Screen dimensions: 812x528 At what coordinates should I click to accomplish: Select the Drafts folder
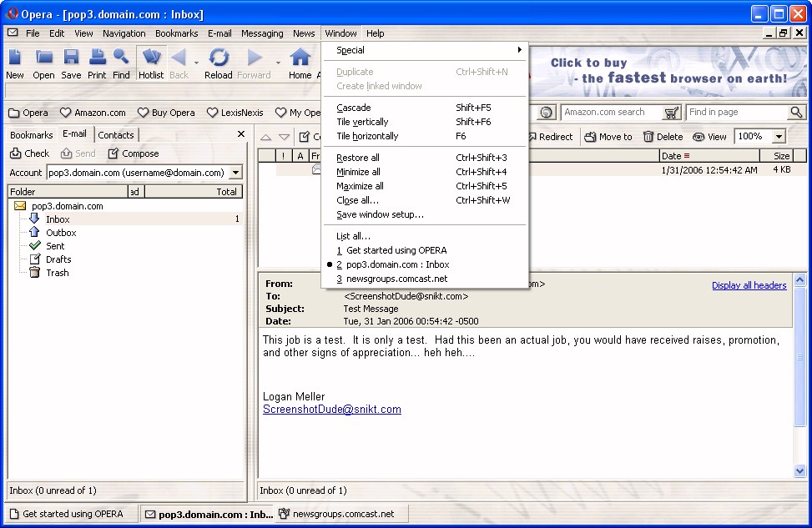click(x=58, y=259)
